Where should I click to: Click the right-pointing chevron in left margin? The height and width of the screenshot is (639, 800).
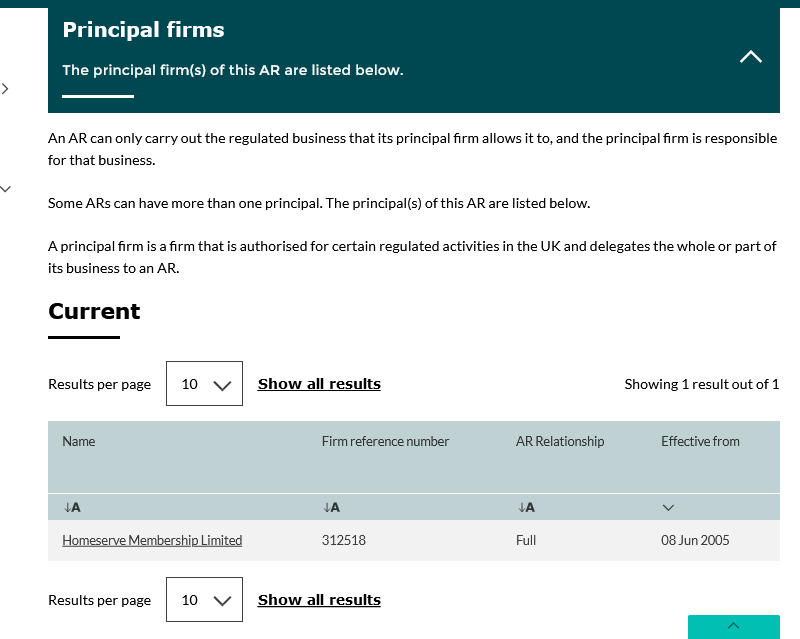point(6,89)
